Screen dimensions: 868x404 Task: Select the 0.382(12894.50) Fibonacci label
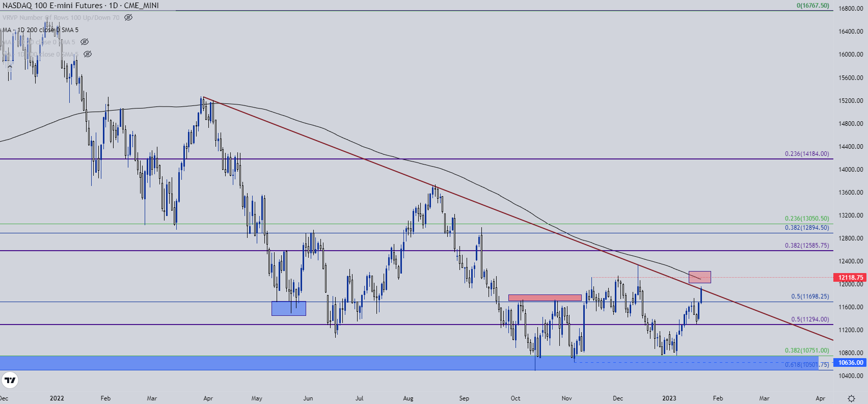coord(807,228)
